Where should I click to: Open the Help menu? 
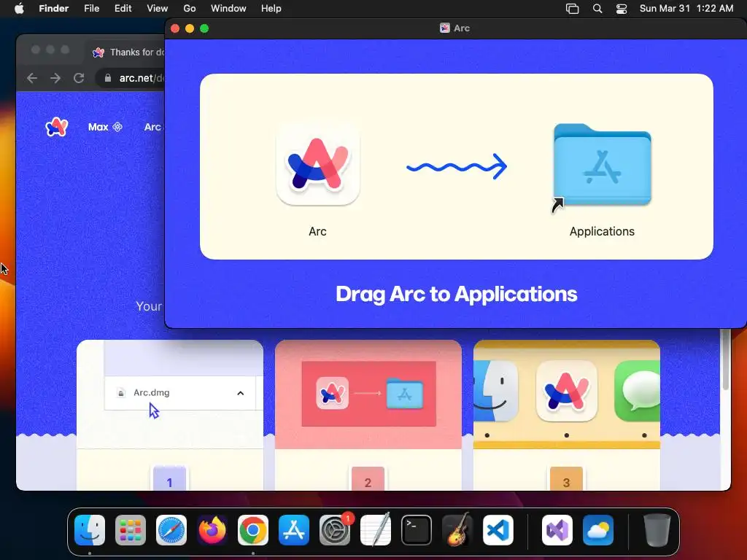(271, 9)
